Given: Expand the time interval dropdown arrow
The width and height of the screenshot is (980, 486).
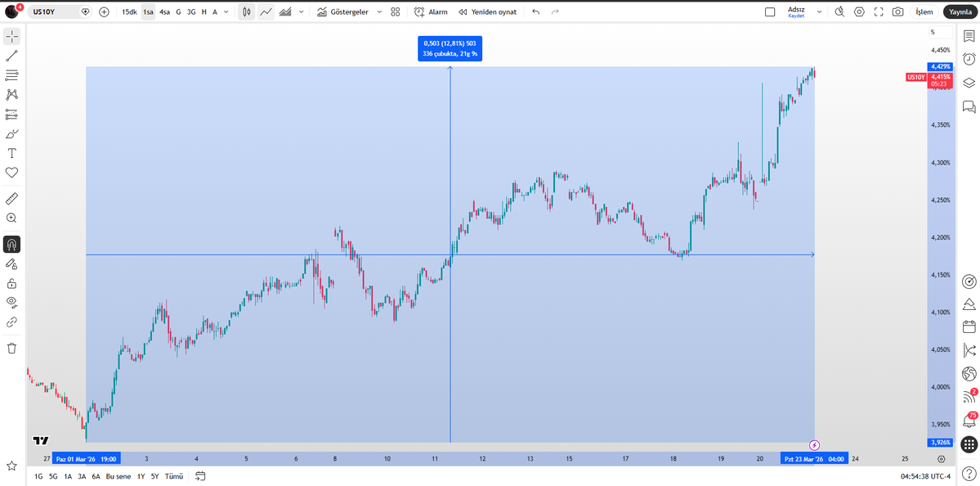Looking at the screenshot, I should 226,12.
